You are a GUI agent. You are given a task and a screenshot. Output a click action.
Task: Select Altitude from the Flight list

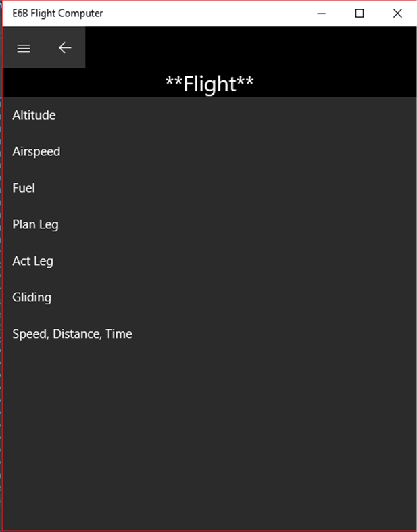34,115
